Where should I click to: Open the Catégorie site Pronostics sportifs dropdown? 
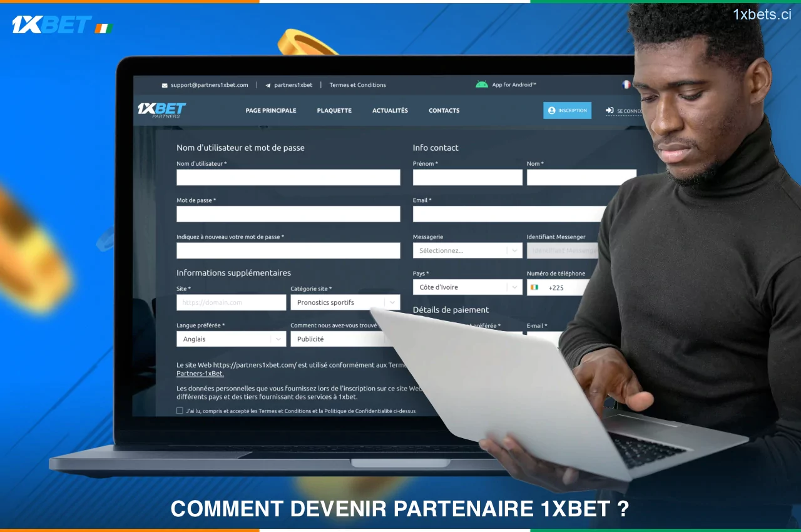point(345,302)
